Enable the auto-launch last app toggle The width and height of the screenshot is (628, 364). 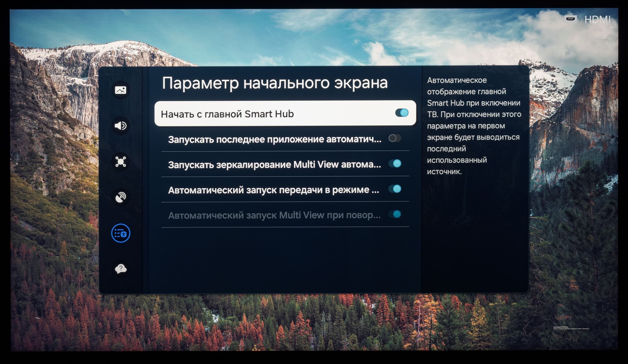(395, 138)
